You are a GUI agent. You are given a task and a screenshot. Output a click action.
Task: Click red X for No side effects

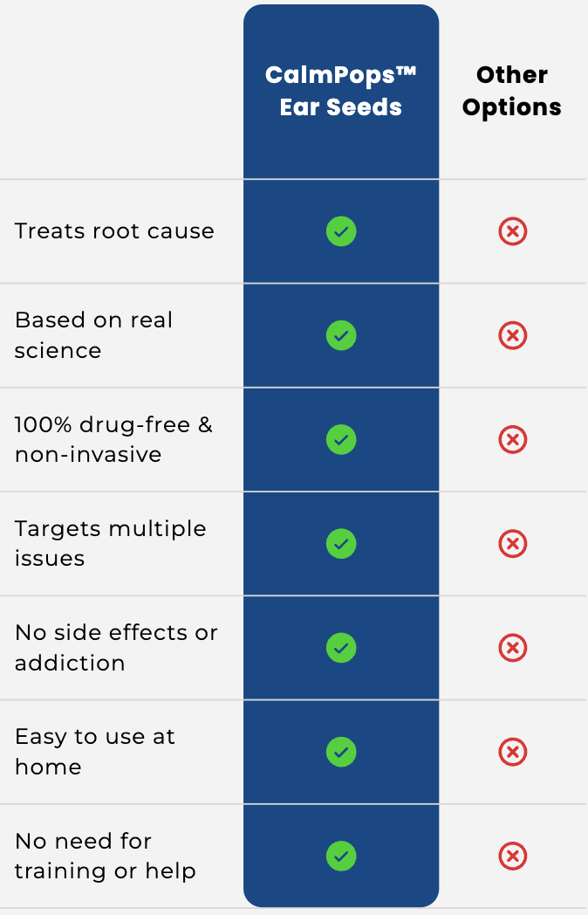click(512, 648)
